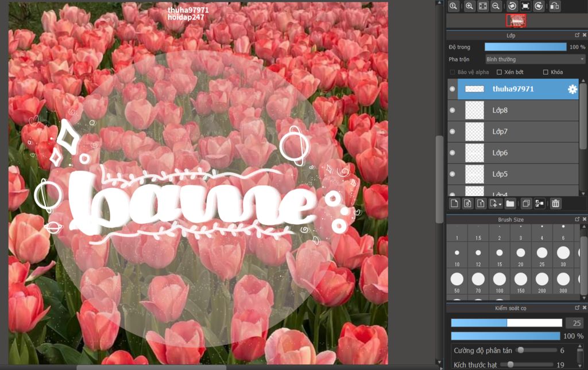Hide the Lớp5 layer

click(452, 174)
